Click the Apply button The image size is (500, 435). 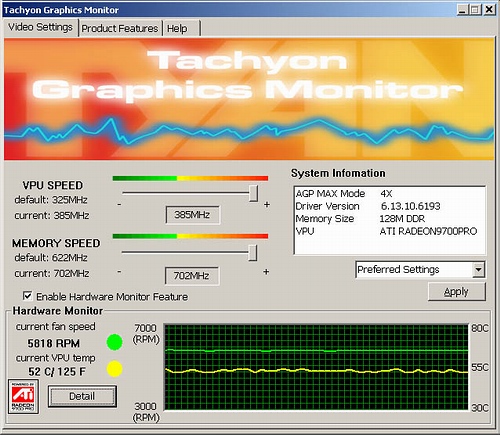[x=456, y=292]
